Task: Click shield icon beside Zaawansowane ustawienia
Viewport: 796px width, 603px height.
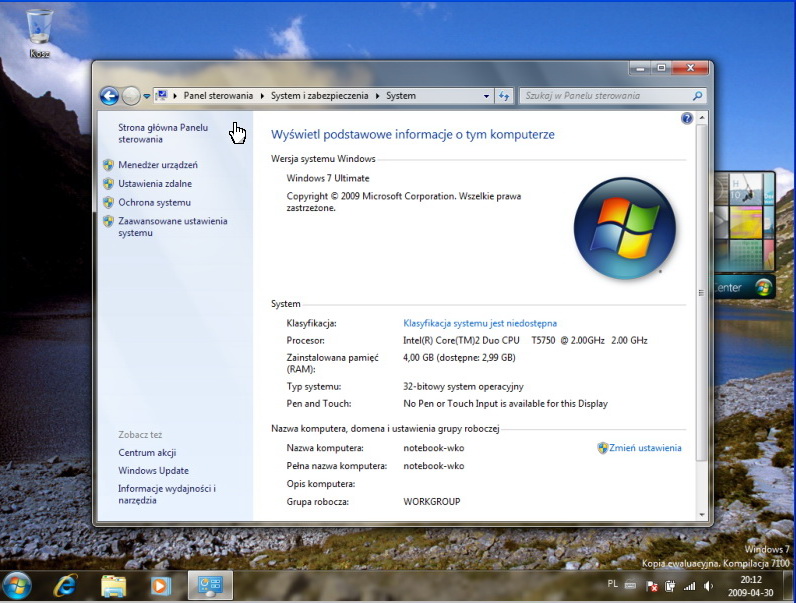Action: [x=108, y=221]
